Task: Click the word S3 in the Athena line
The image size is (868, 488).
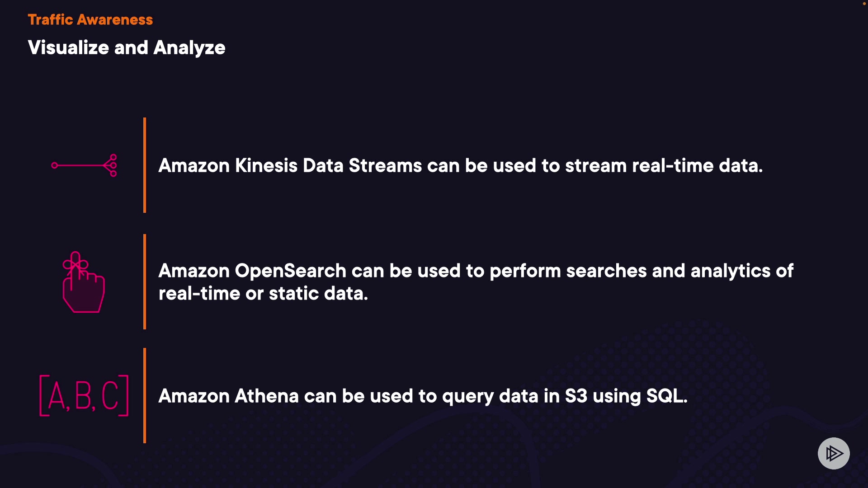Action: point(576,396)
